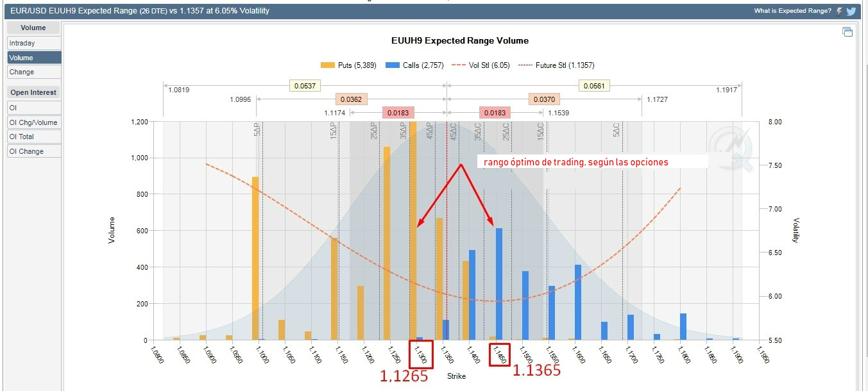Click the orange 0.0370 range label

click(545, 99)
